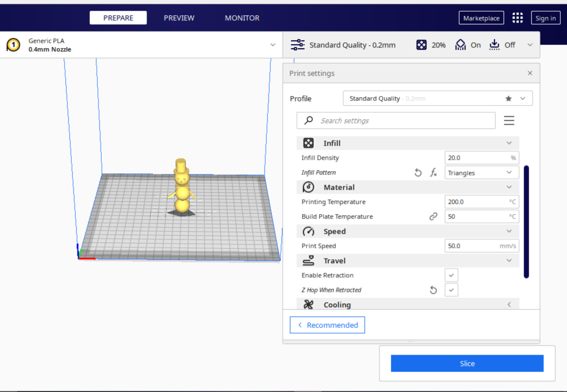Click the extruder 1 number icon
The image size is (567, 392).
tap(14, 45)
